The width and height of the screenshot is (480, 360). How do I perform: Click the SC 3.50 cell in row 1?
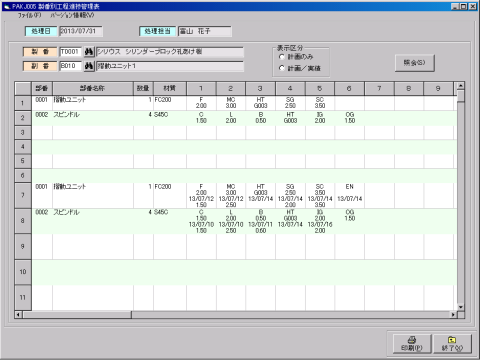click(320, 103)
